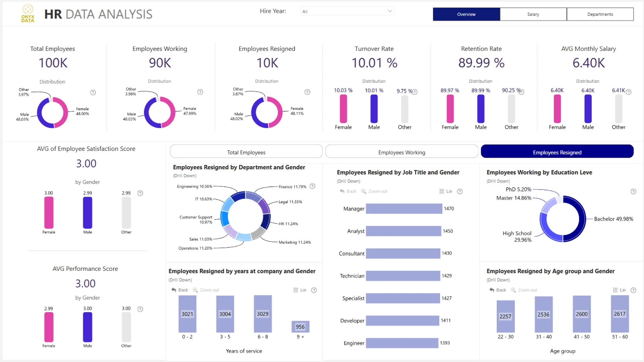
Task: Open help icon on Employees Resigned distribution
Action: pyautogui.click(x=307, y=92)
